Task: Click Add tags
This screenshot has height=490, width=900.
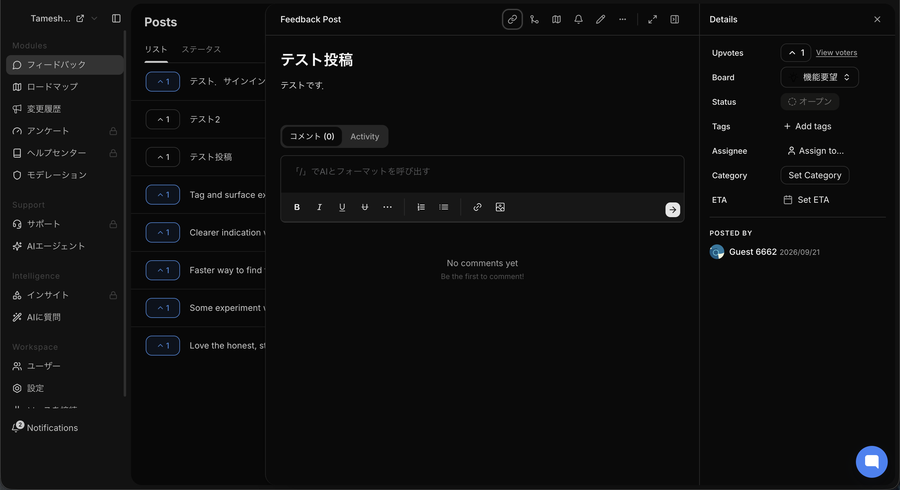Action: [807, 126]
